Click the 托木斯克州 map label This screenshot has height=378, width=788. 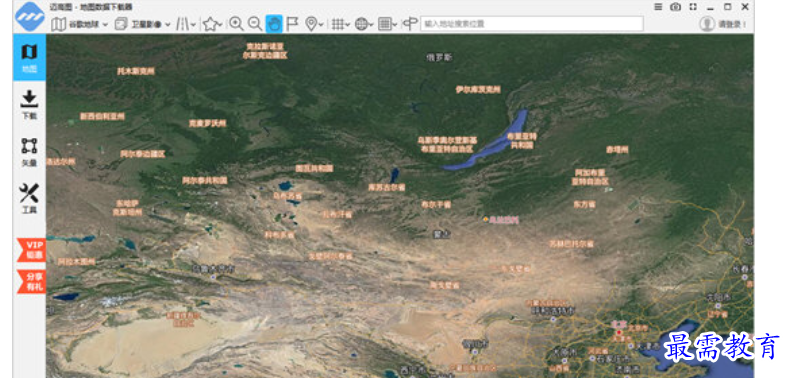click(x=136, y=71)
